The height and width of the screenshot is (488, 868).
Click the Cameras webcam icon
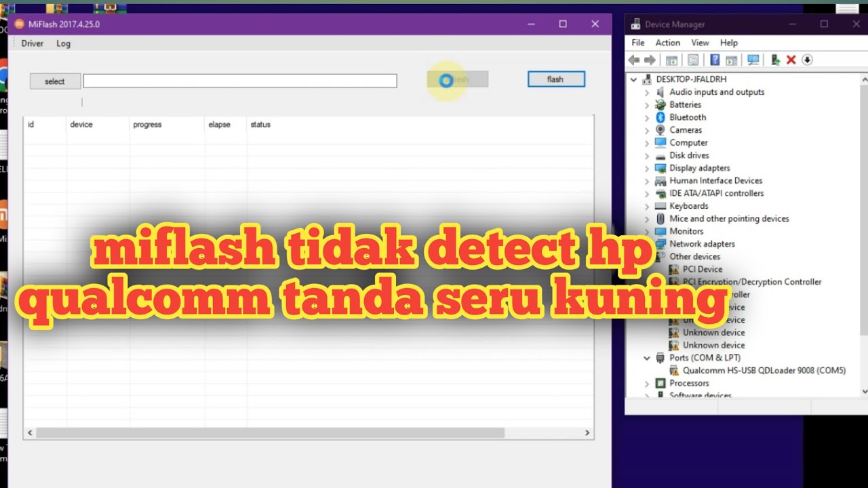[660, 130]
